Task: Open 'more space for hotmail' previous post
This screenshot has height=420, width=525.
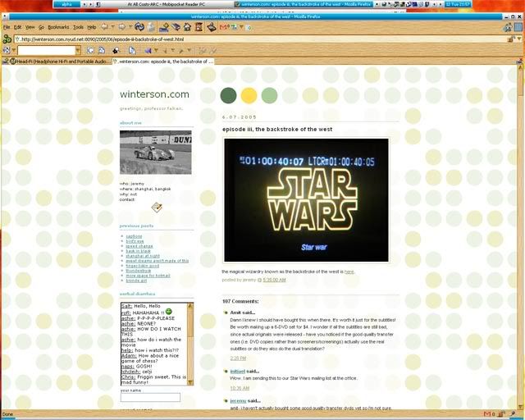Action: tap(148, 276)
